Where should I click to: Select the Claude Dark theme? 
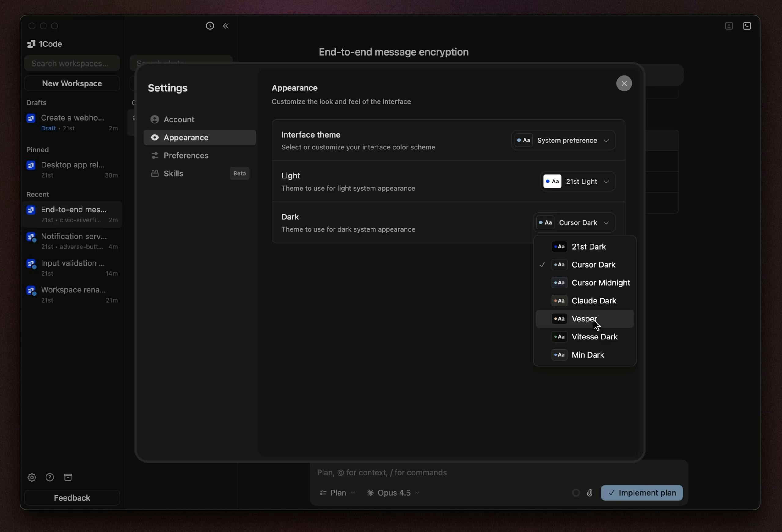tap(594, 300)
